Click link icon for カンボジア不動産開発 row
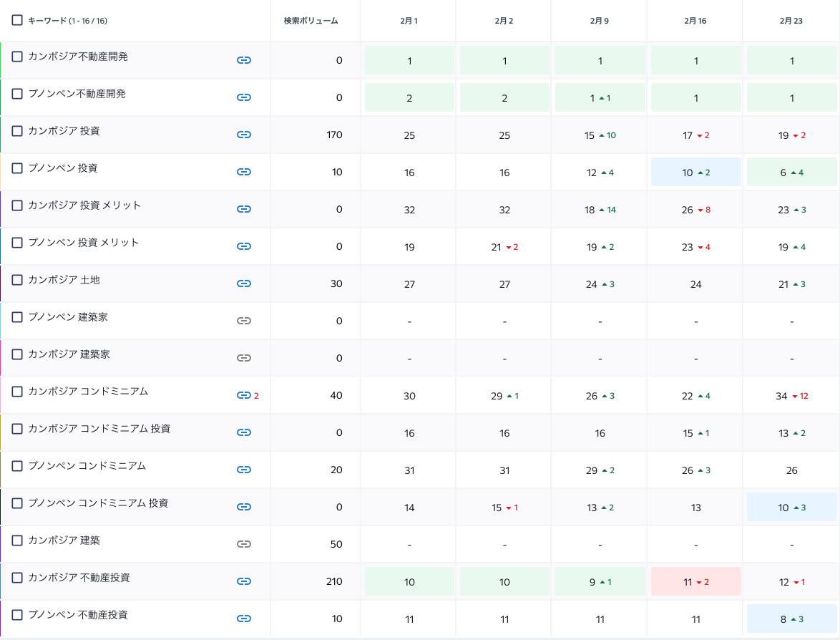The width and height of the screenshot is (840, 640). point(244,60)
